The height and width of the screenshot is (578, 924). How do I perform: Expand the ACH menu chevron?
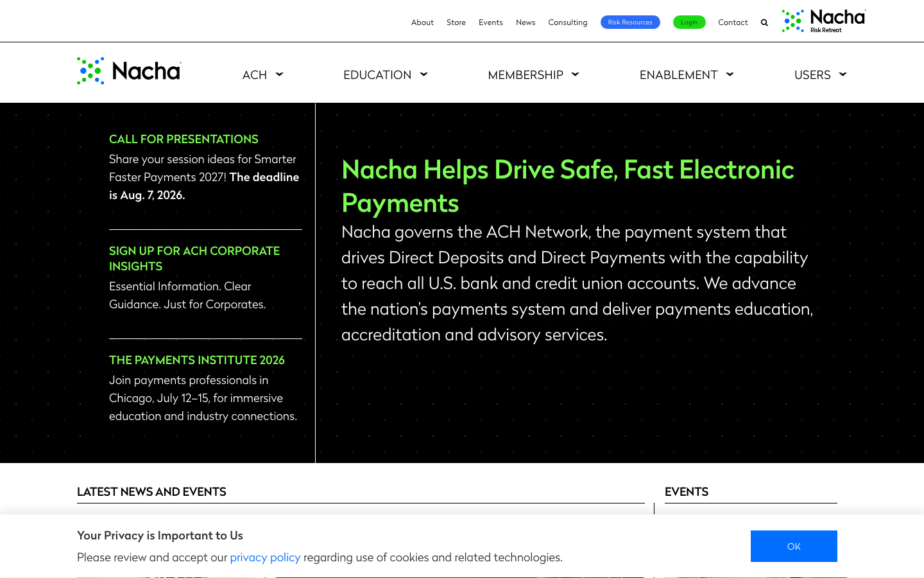279,74
